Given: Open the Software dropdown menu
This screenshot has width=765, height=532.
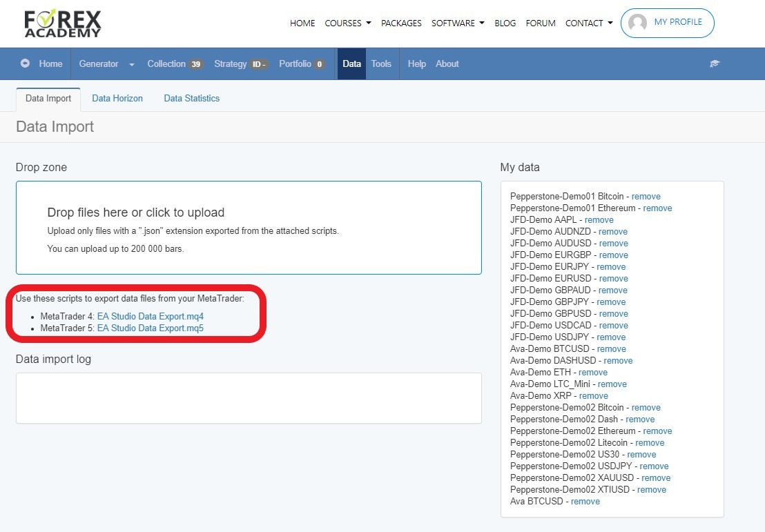Looking at the screenshot, I should (x=458, y=23).
